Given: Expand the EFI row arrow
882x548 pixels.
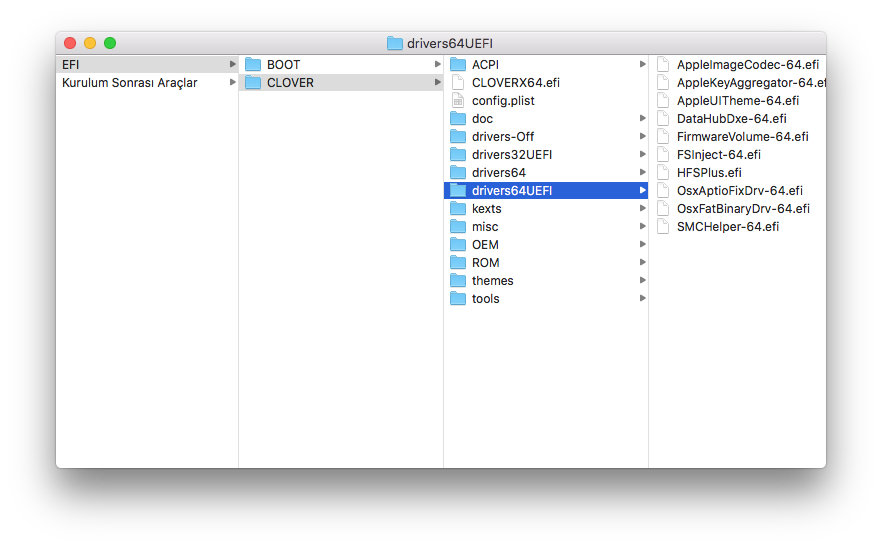Looking at the screenshot, I should tap(232, 65).
